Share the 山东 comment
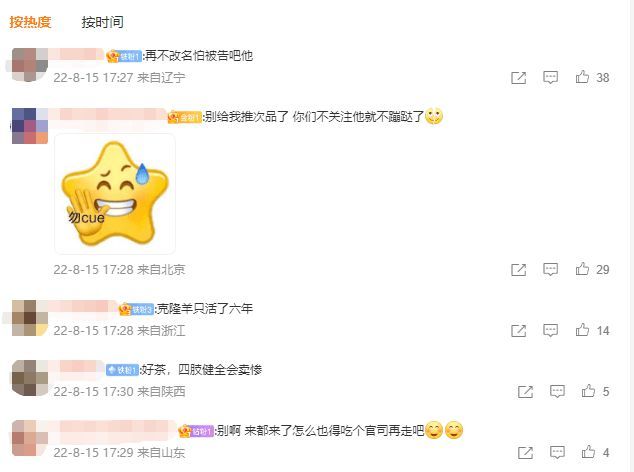The height and width of the screenshot is (472, 634). click(x=525, y=453)
